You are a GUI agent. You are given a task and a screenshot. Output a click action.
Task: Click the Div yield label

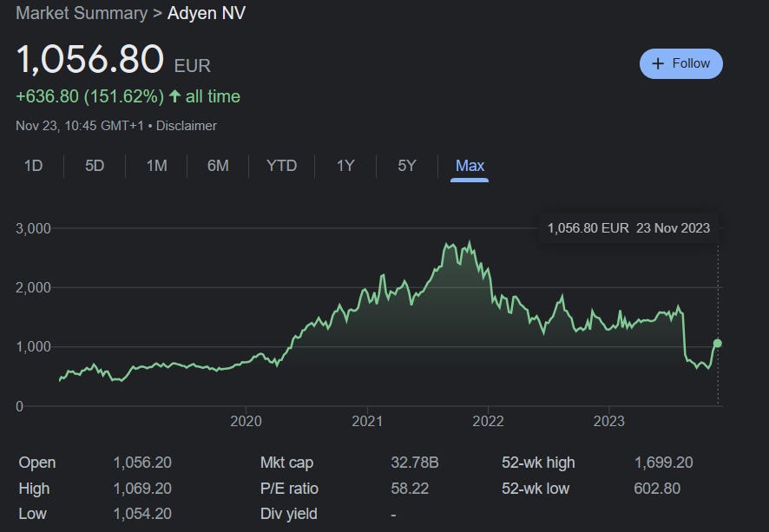289,514
